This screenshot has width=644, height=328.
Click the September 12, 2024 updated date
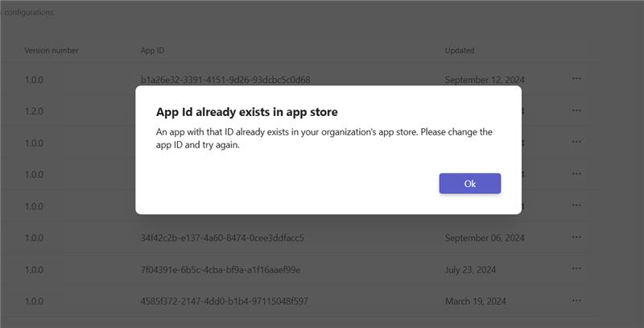tap(485, 80)
